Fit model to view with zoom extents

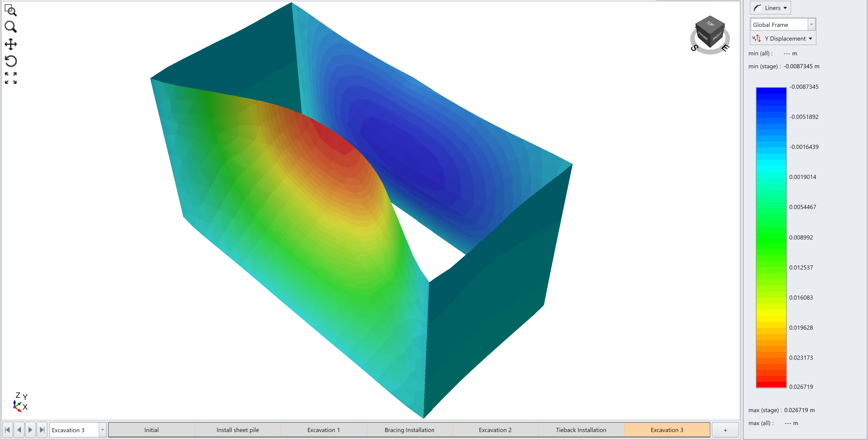(10, 78)
